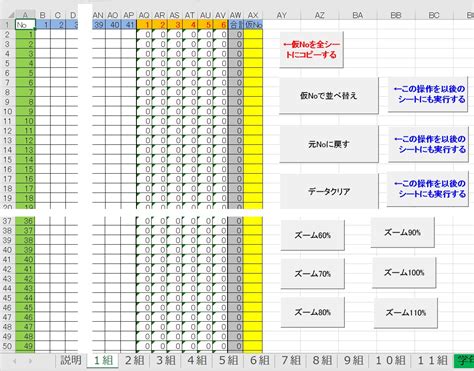
Task: Click blue 'apply to later sheets' button beside データクリア
Action: click(x=428, y=189)
